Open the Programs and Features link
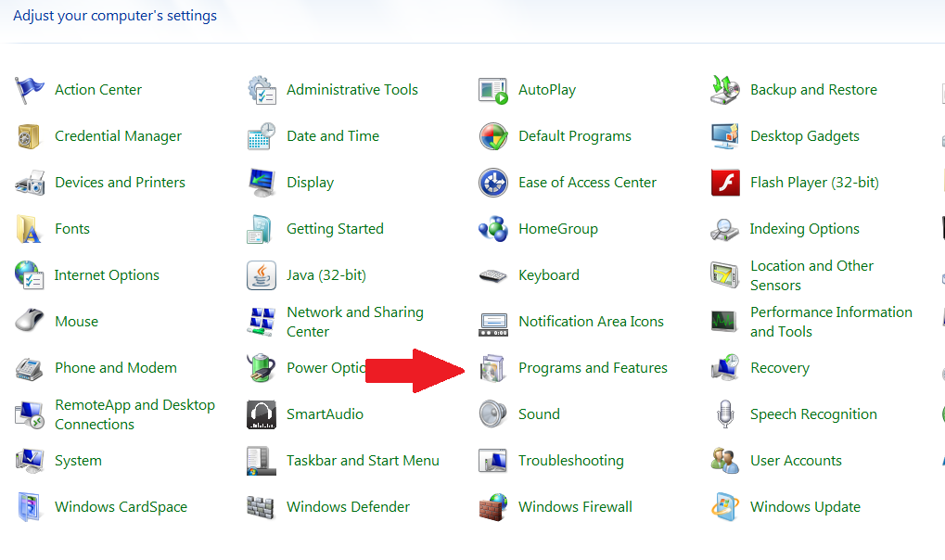The image size is (945, 560). tap(593, 368)
